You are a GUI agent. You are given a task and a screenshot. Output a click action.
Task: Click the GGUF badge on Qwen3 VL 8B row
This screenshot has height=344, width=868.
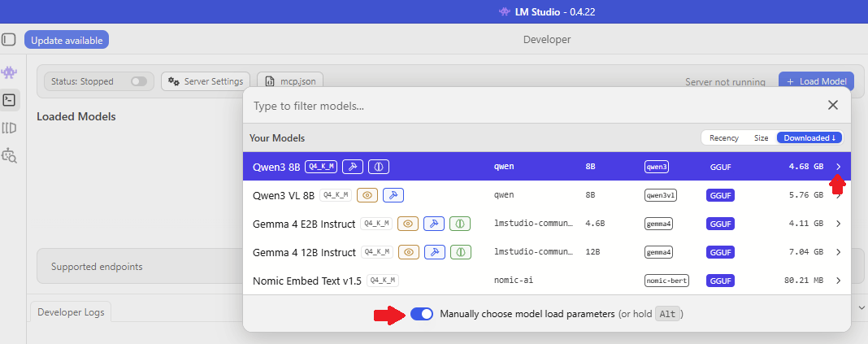(720, 195)
